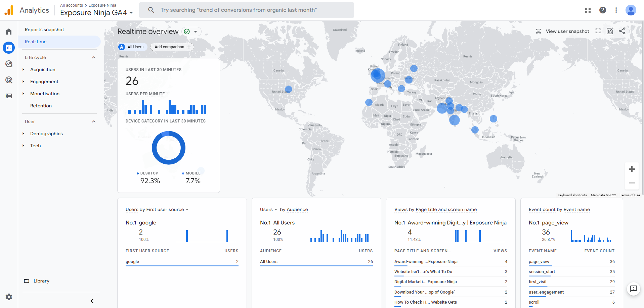Open the Retention report

(41, 106)
